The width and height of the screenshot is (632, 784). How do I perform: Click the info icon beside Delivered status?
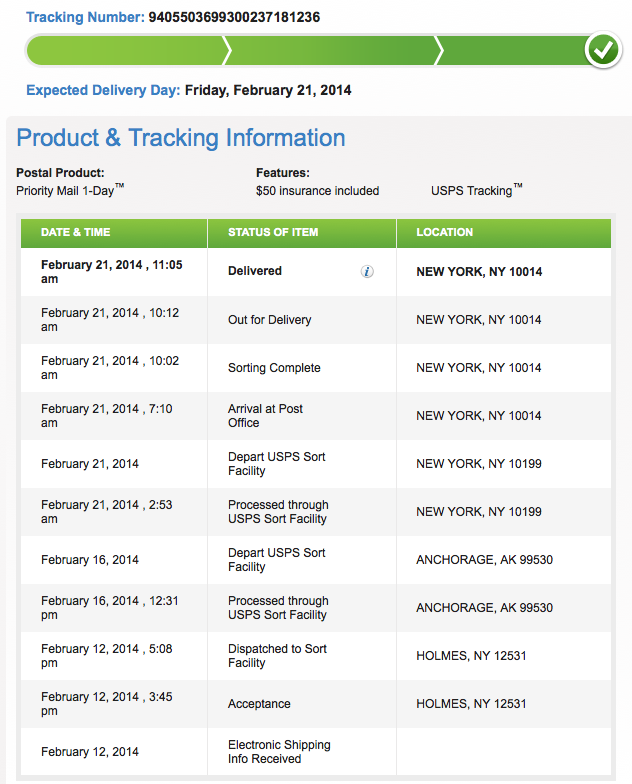point(367,271)
